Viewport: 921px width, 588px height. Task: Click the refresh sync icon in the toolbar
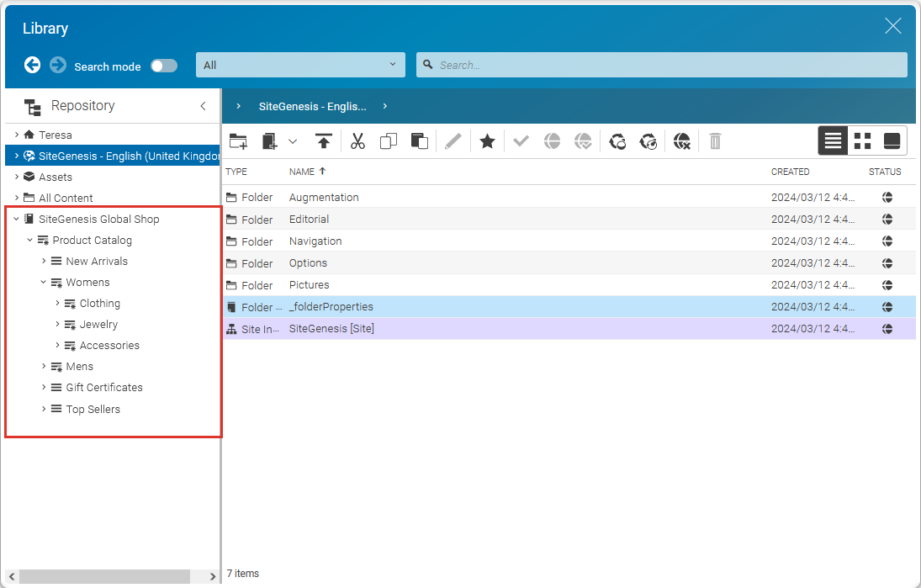click(x=617, y=140)
